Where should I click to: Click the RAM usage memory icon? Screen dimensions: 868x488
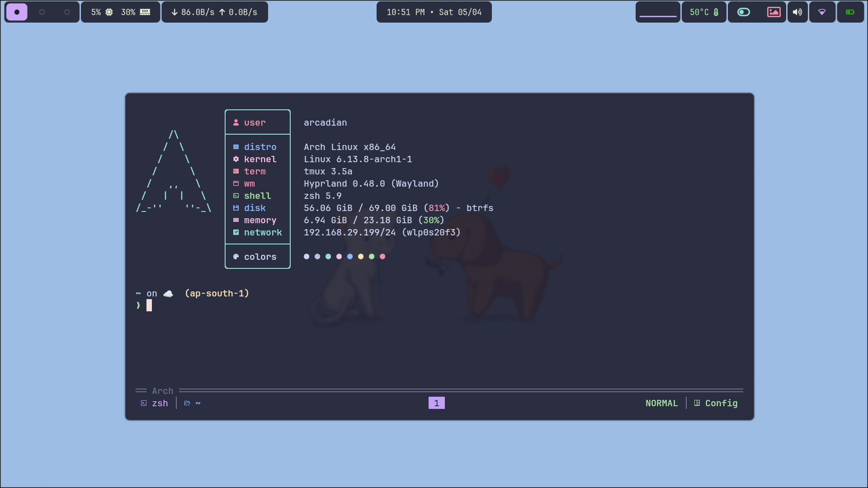(x=145, y=12)
